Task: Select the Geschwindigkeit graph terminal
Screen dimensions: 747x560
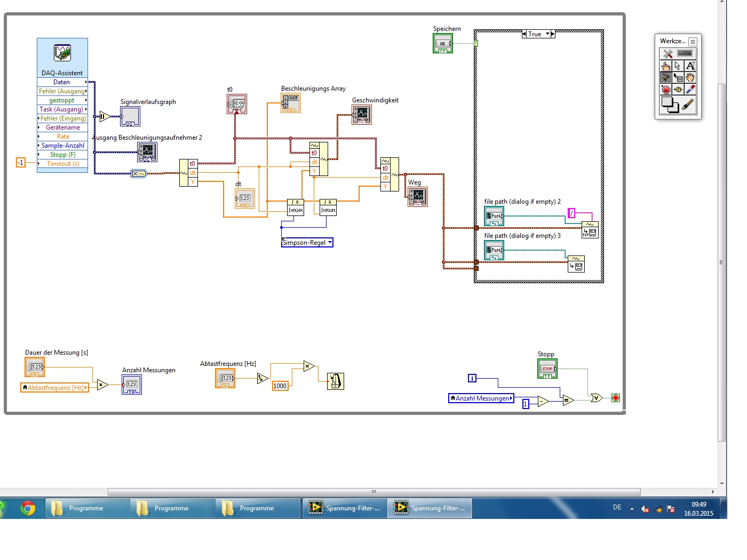Action: tap(362, 115)
